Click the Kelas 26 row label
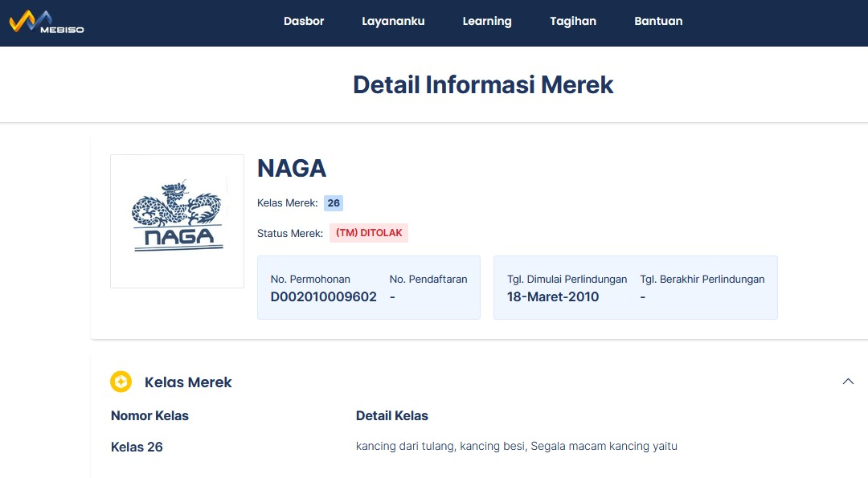868x478 pixels. click(137, 447)
